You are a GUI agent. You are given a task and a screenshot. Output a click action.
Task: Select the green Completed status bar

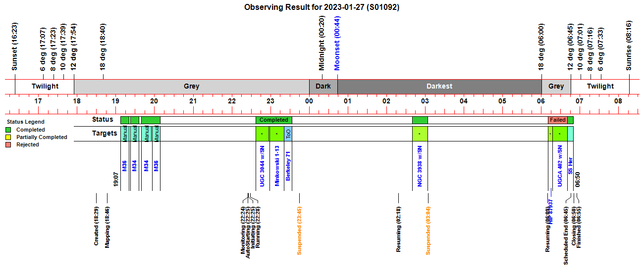point(274,120)
